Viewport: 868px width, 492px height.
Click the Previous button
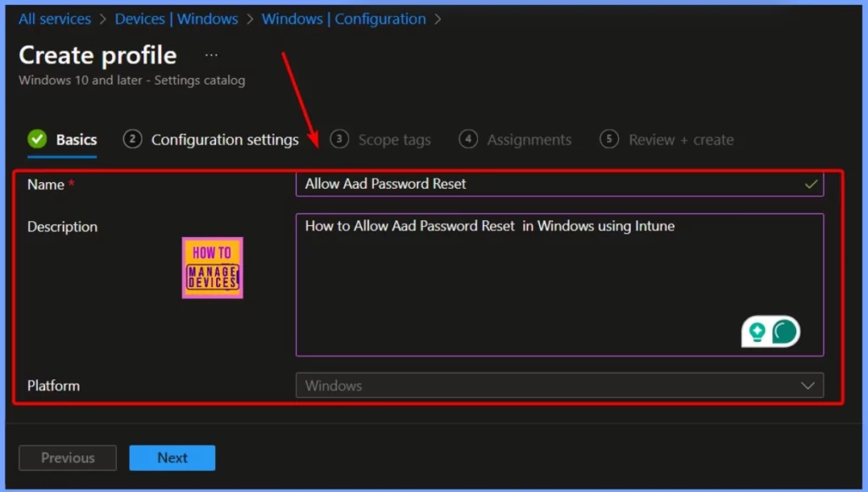[68, 458]
